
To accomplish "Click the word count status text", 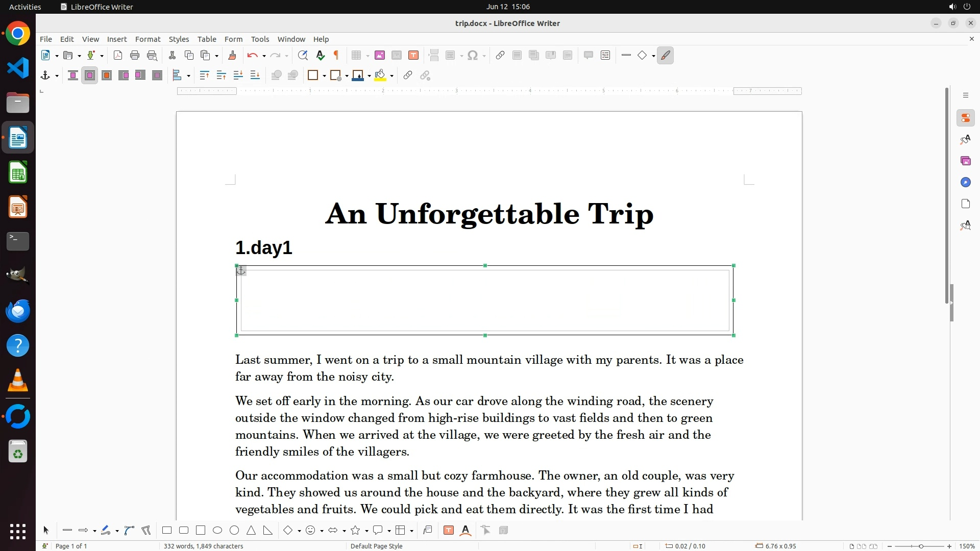I will tap(203, 546).
